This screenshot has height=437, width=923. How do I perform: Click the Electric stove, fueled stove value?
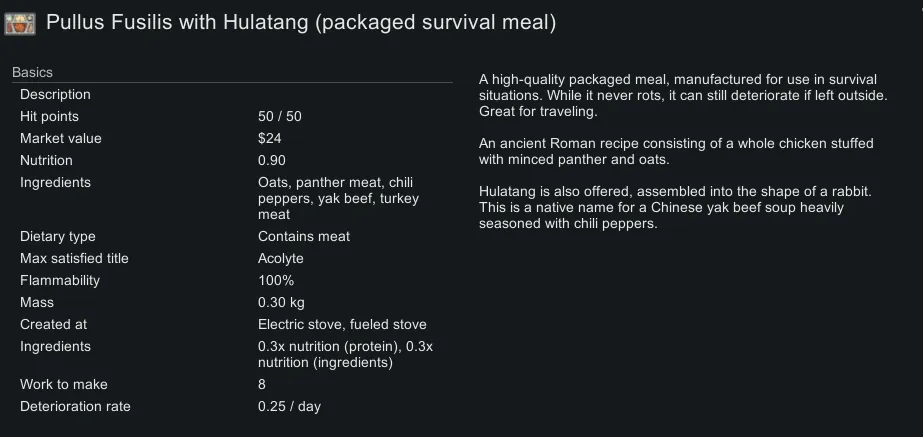(x=342, y=324)
